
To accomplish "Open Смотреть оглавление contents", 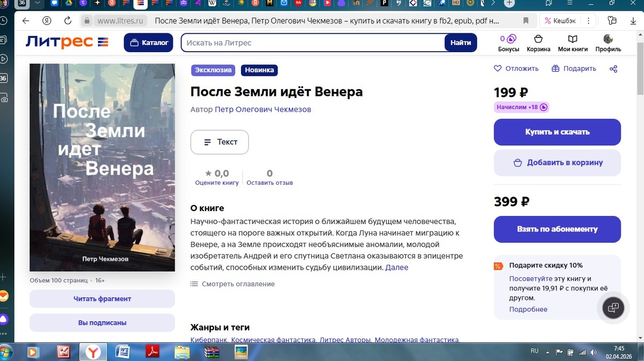I will [x=232, y=284].
